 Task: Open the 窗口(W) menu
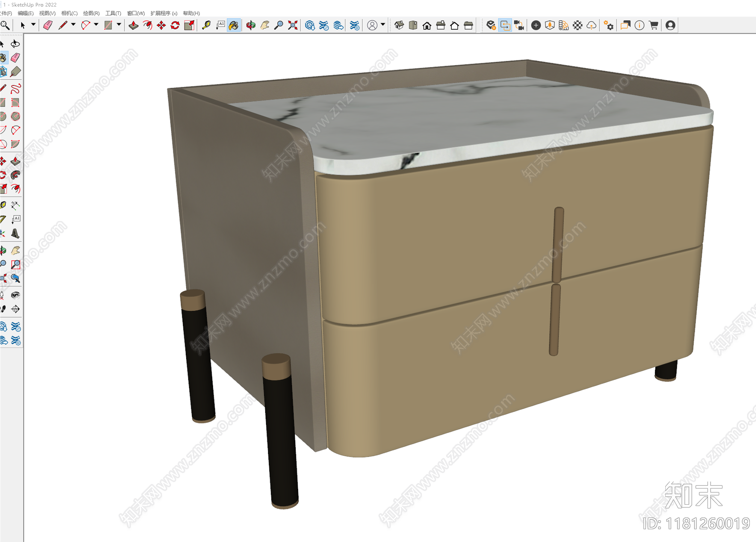pos(136,13)
